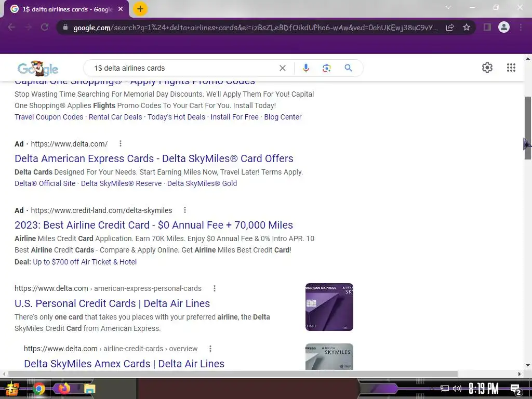Click the vertical scrollbar thumb

[528, 128]
